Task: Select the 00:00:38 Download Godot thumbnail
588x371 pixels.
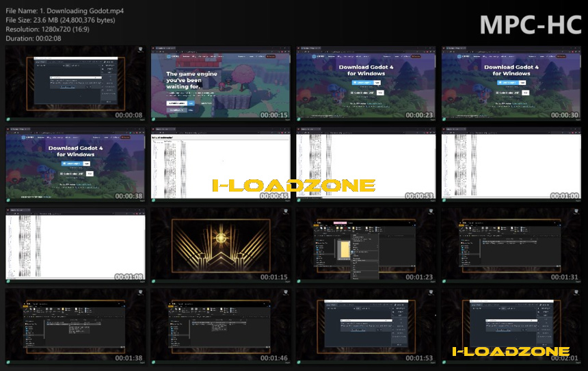Action: click(x=75, y=164)
